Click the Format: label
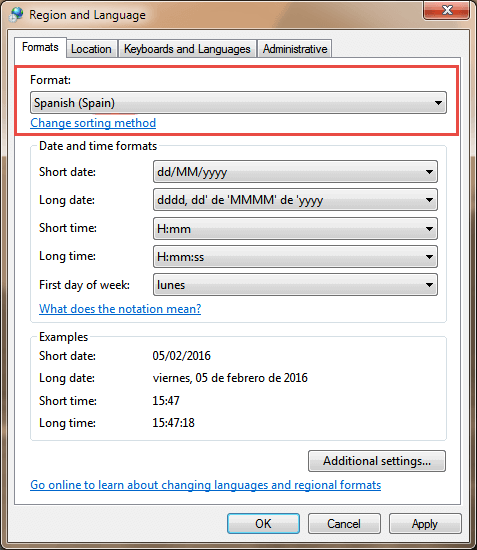This screenshot has height=550, width=477. 51,80
